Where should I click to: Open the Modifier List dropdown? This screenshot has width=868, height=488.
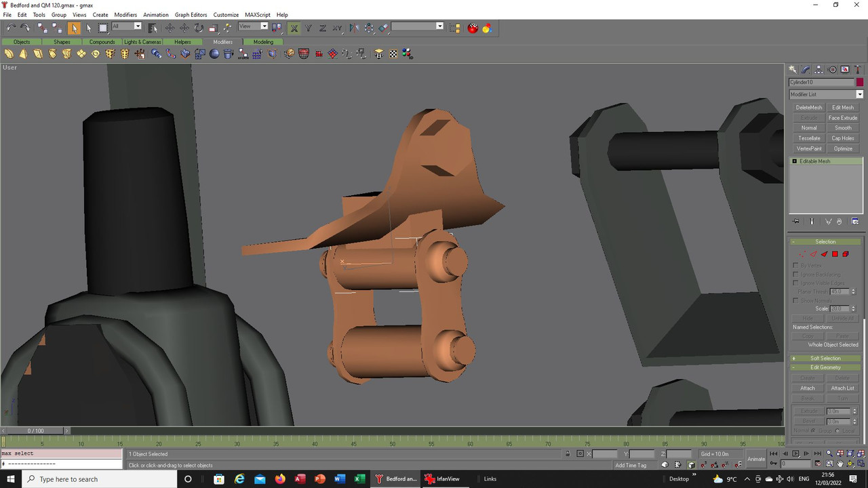click(826, 94)
